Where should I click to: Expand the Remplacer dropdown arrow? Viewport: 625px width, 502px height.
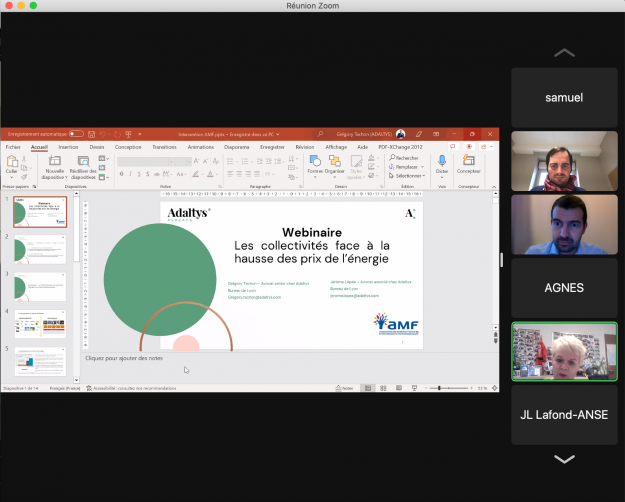coord(421,166)
